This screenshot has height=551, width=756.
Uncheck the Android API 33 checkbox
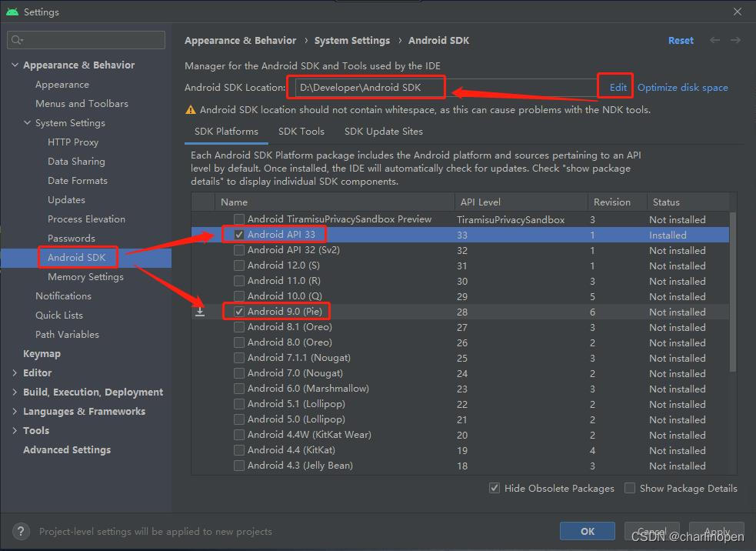pos(240,235)
